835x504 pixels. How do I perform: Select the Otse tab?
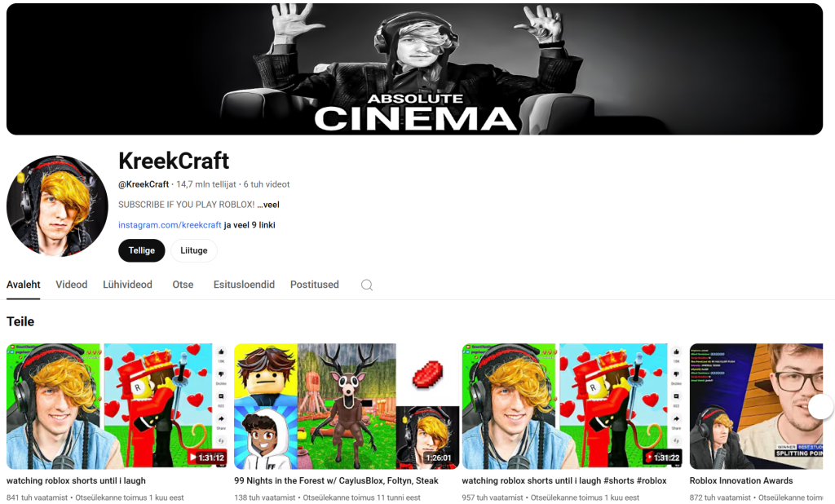183,285
